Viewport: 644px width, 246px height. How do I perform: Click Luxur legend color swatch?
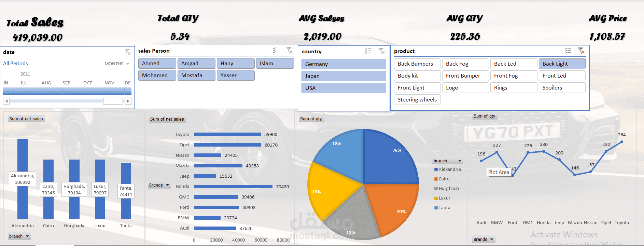[x=436, y=198]
